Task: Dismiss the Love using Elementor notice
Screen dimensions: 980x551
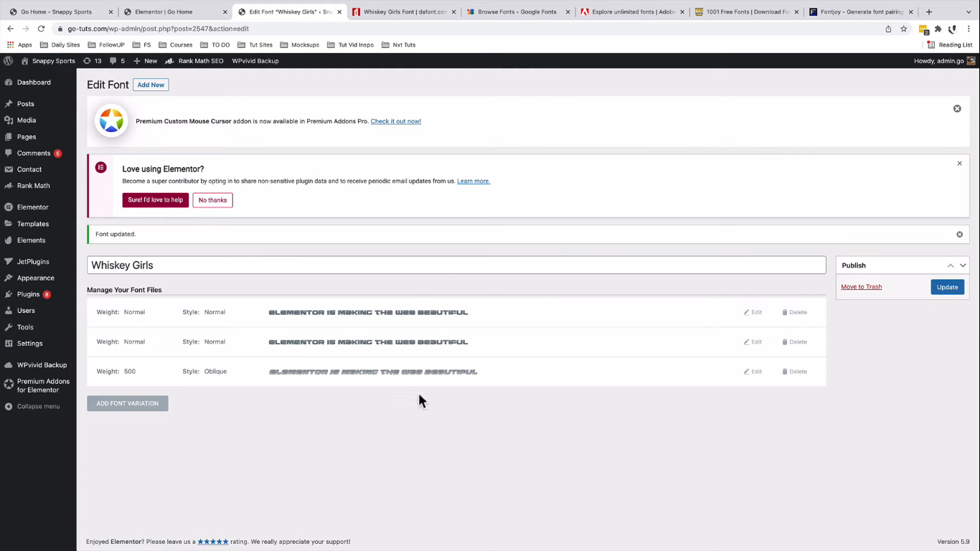Action: pyautogui.click(x=959, y=164)
